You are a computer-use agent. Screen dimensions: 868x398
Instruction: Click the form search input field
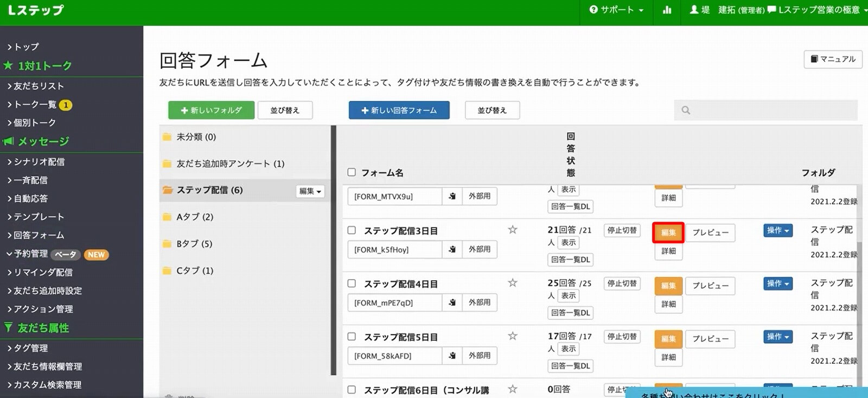[x=766, y=110]
